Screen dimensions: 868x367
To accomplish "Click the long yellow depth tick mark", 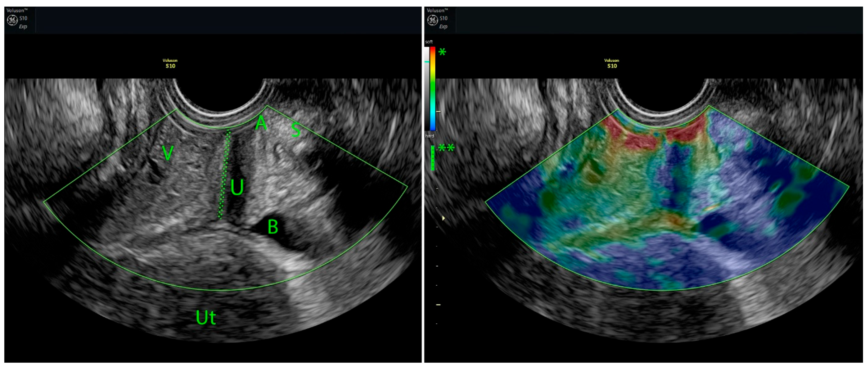I will coord(438,305).
